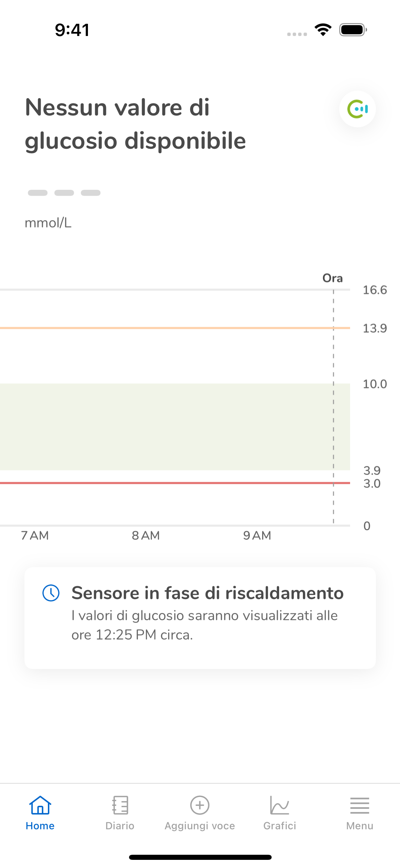Open the Sensore in fase di riscaldamento card
400x868 pixels.
[200, 618]
